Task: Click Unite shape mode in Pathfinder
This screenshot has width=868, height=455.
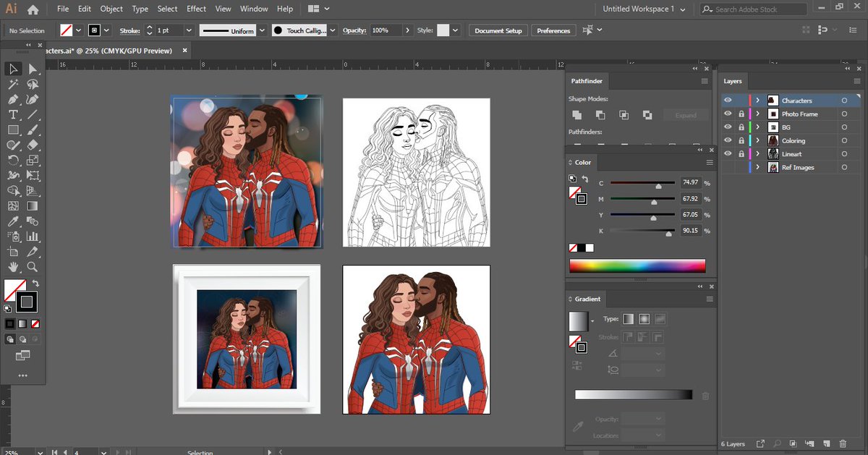Action: tap(577, 114)
